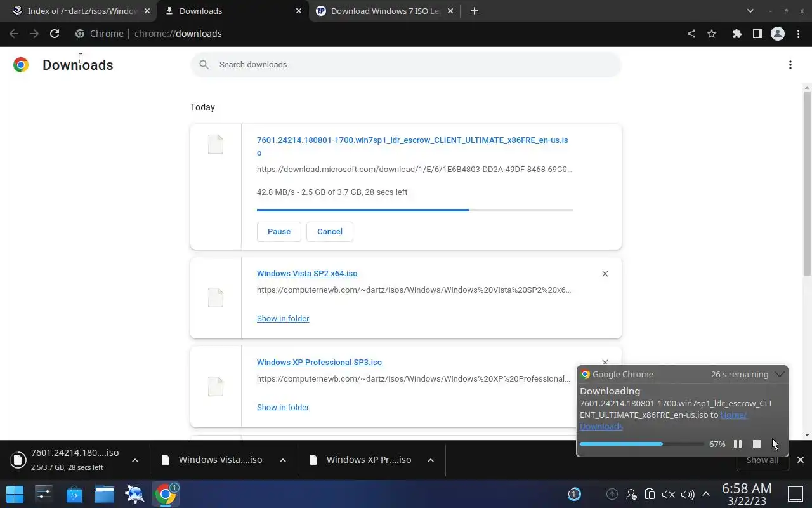Open a new tab with the plus button

point(474,11)
